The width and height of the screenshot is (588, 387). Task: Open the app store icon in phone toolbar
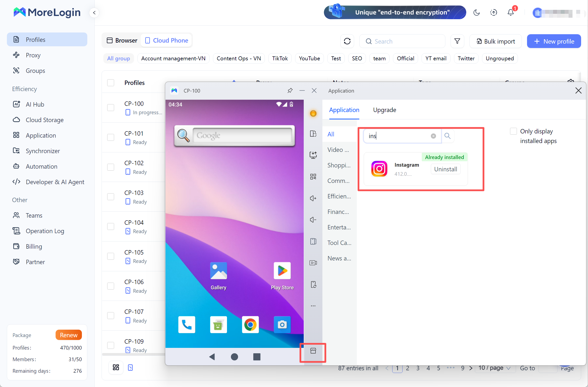click(313, 351)
